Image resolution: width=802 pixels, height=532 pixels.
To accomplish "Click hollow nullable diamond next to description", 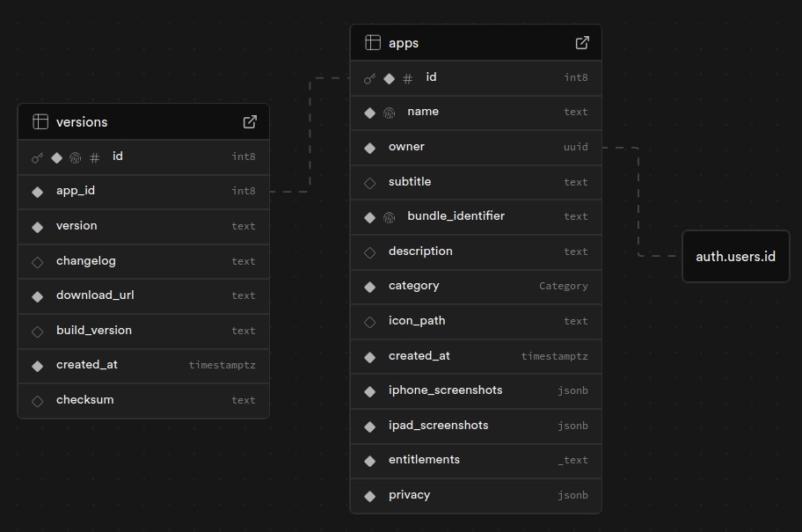I will 370,252.
